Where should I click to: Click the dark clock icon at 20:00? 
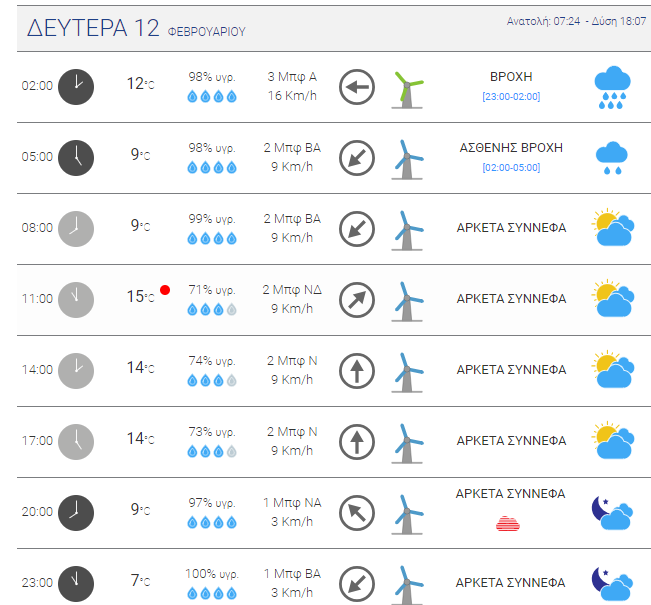click(x=76, y=512)
